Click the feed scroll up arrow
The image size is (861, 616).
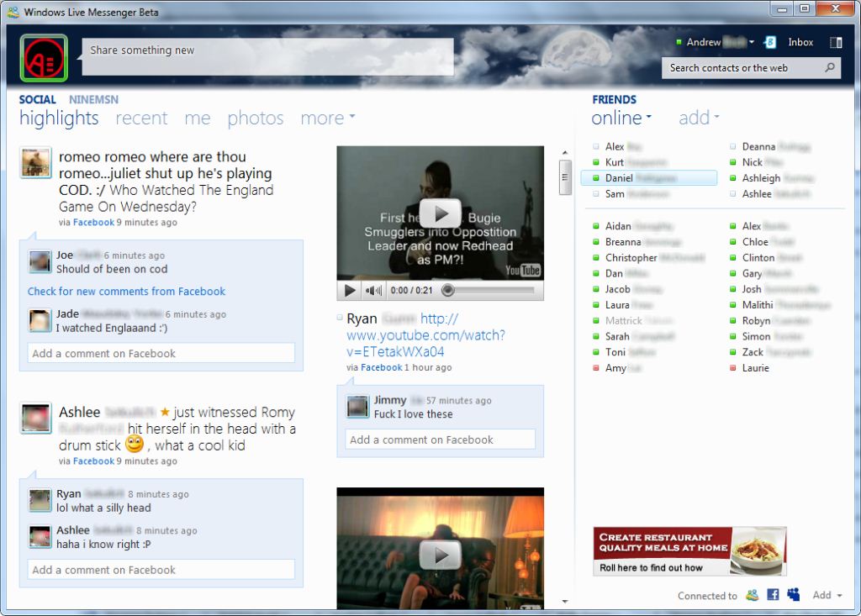pos(565,153)
